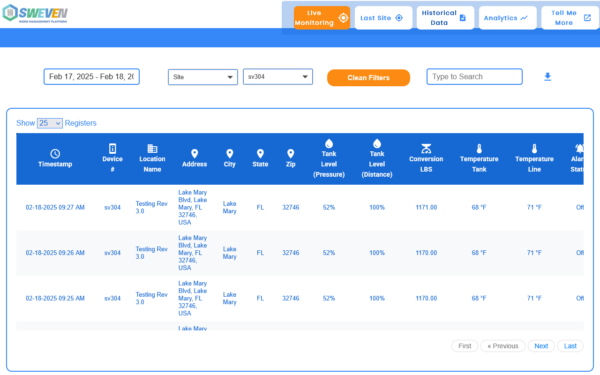Click 71 °F in the 09:27 AM row
The width and height of the screenshot is (600, 375).
click(535, 207)
